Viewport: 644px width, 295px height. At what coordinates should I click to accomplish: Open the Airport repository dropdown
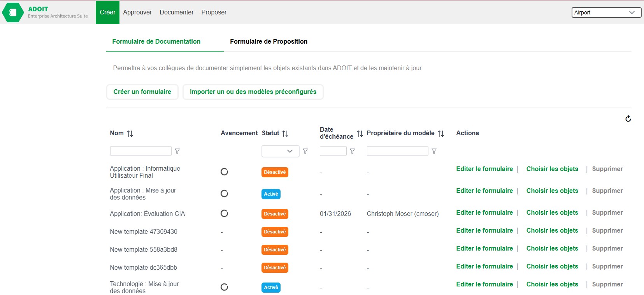(606, 12)
